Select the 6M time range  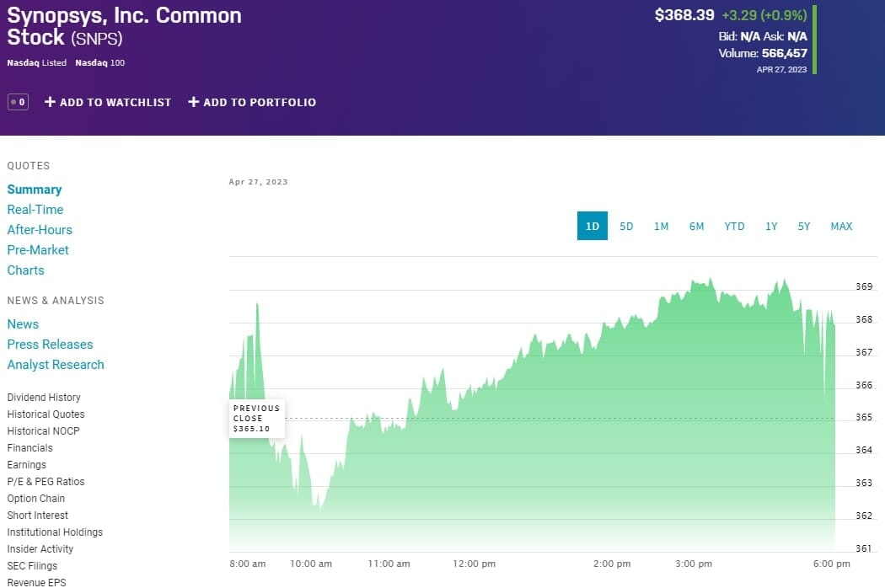[x=696, y=226]
